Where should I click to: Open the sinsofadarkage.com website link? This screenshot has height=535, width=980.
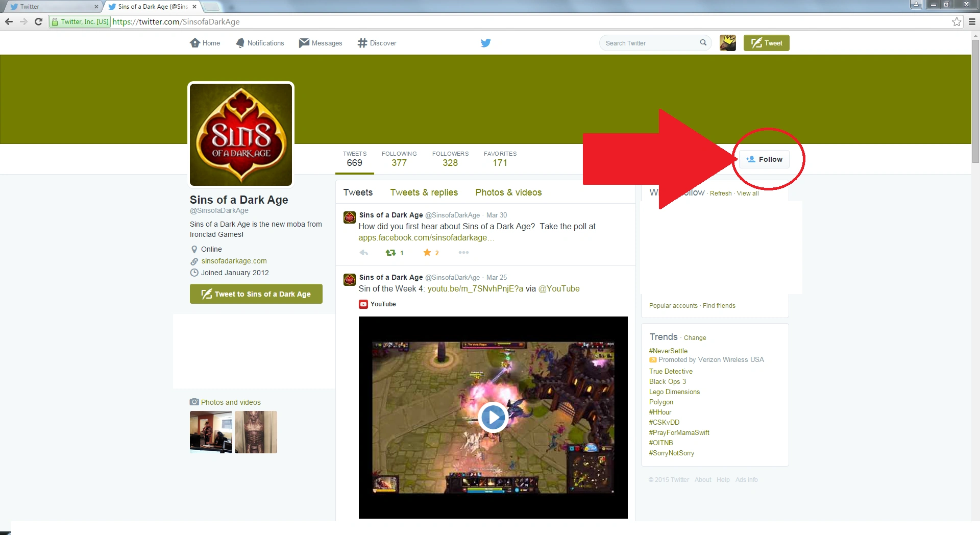click(x=234, y=261)
